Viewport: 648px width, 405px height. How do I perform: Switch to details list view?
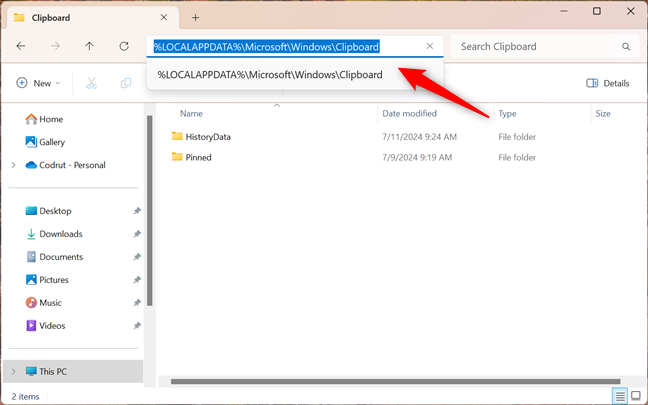pyautogui.click(x=620, y=397)
